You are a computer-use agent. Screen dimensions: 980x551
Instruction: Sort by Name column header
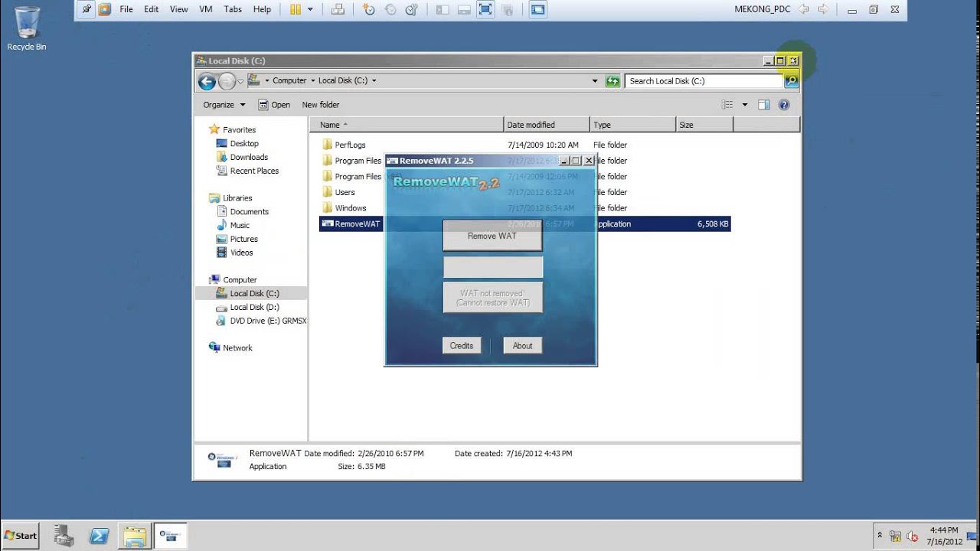point(407,125)
